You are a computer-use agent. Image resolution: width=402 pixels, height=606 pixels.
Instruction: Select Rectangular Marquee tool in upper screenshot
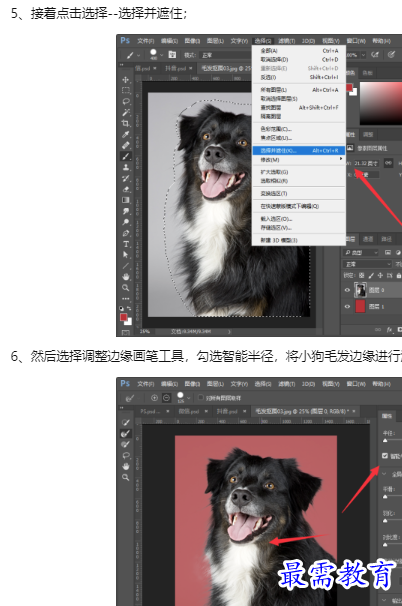click(126, 90)
